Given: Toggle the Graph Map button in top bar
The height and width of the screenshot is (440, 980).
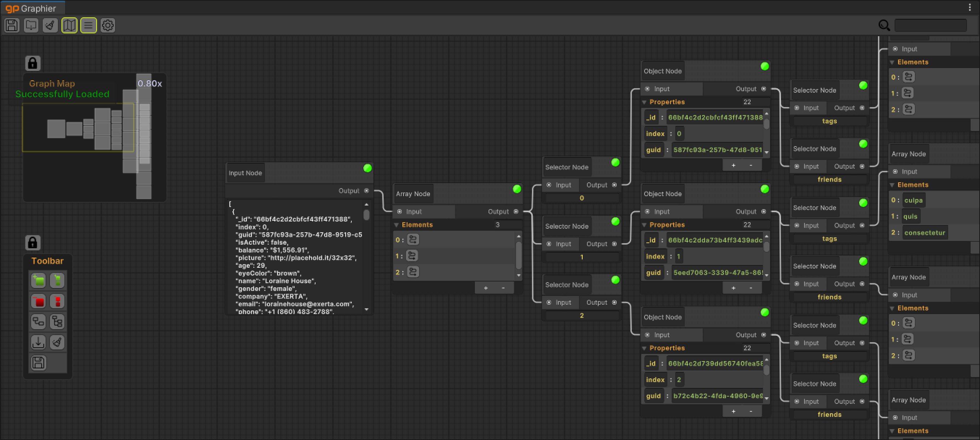Looking at the screenshot, I should coord(69,25).
